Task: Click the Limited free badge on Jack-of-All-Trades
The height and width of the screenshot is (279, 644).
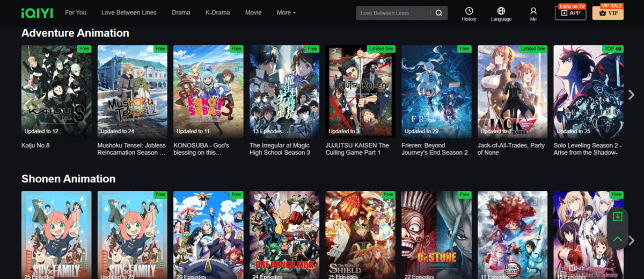Action: coord(533,49)
